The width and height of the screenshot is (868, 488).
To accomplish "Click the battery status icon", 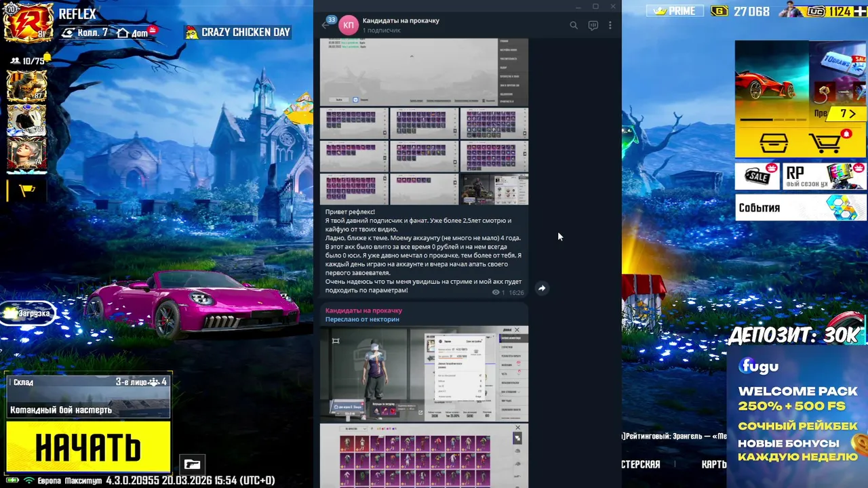I will pyautogui.click(x=12, y=481).
